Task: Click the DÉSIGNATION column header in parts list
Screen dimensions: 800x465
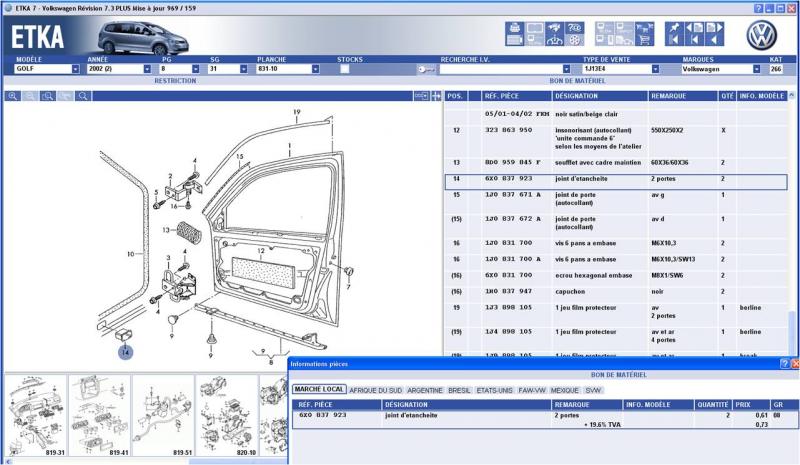Action: (x=600, y=96)
